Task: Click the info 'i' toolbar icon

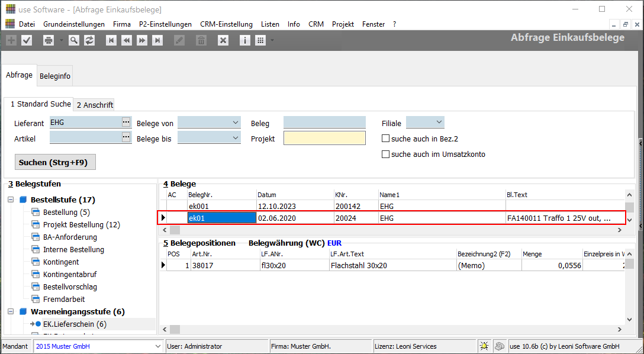Action: click(245, 40)
